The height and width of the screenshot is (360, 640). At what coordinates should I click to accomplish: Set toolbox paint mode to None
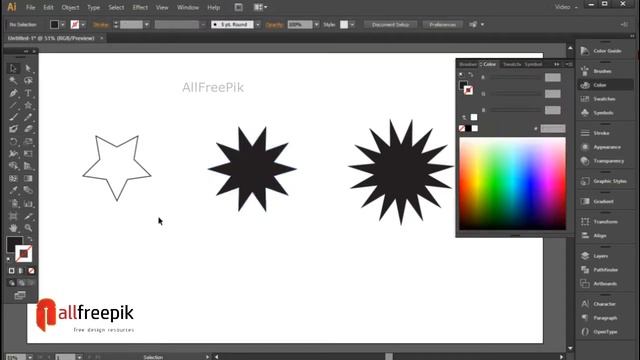31,271
